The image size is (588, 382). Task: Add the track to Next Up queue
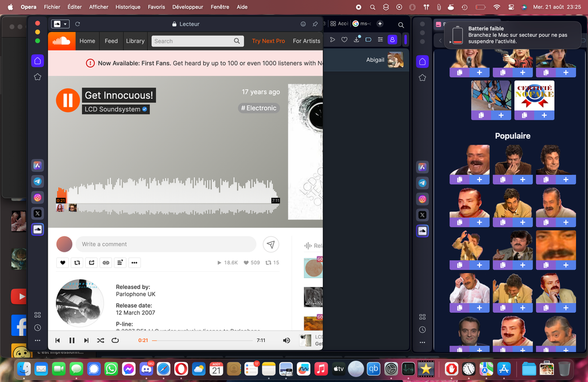[x=120, y=263]
